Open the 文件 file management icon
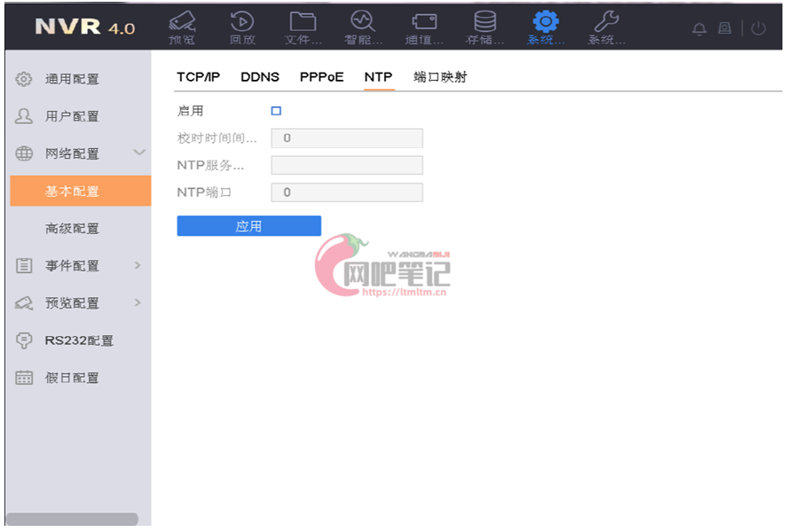This screenshot has width=786, height=532. (303, 27)
